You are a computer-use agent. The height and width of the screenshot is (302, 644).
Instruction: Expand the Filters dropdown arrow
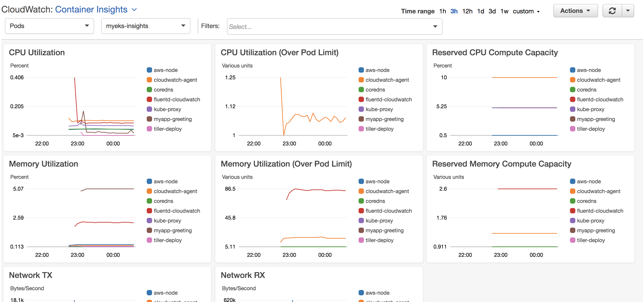tap(435, 27)
